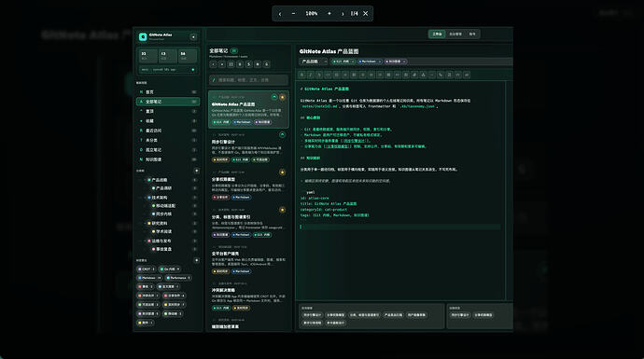Screen dimensions: 644x359
Task: Remove the Markdown tag from the note header
Action: click(x=380, y=62)
